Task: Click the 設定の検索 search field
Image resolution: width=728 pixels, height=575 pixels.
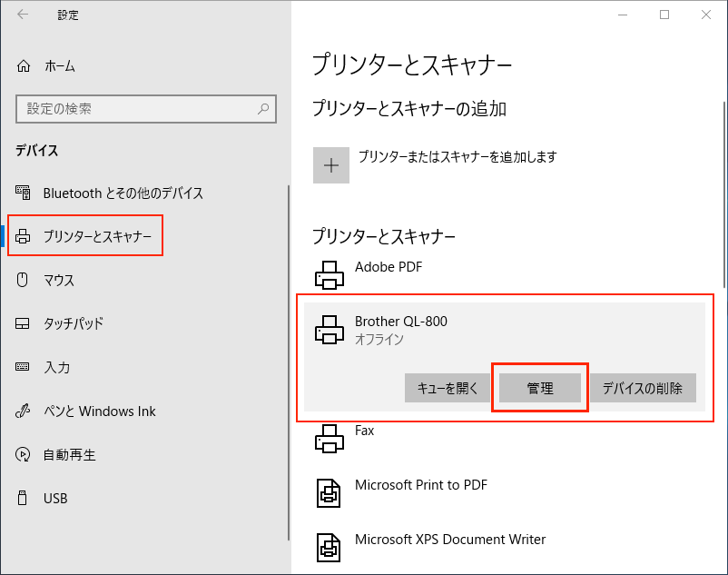Action: [136, 109]
